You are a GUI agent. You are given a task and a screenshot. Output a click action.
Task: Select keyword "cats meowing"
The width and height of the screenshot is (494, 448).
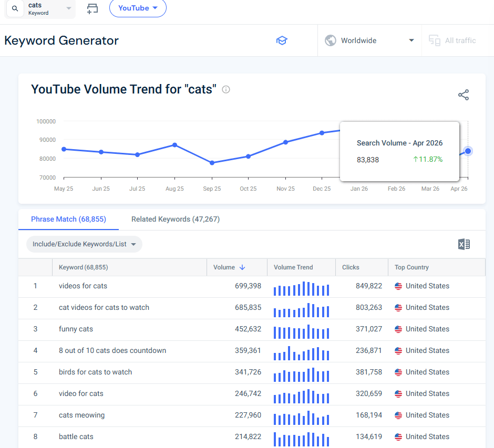click(81, 415)
